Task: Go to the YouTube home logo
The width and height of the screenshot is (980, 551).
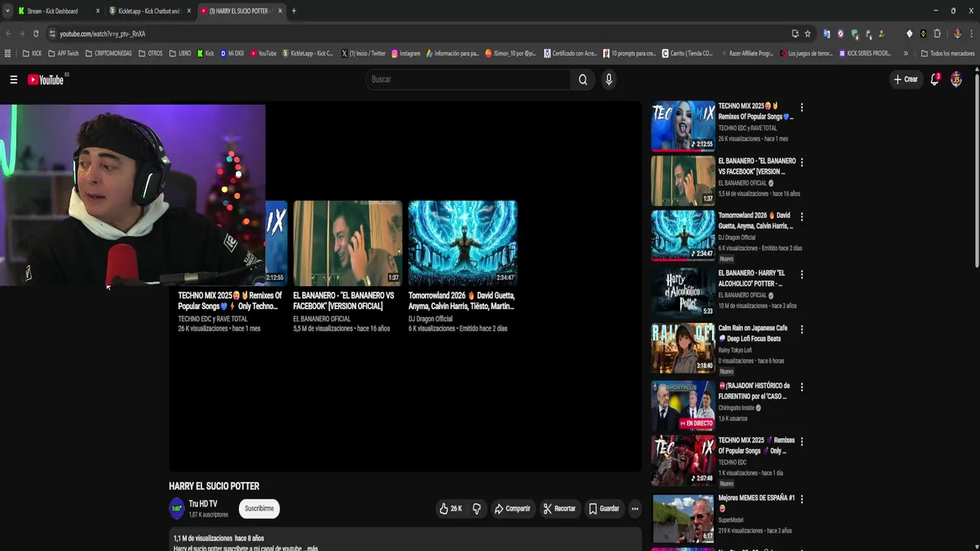Action: coord(47,80)
